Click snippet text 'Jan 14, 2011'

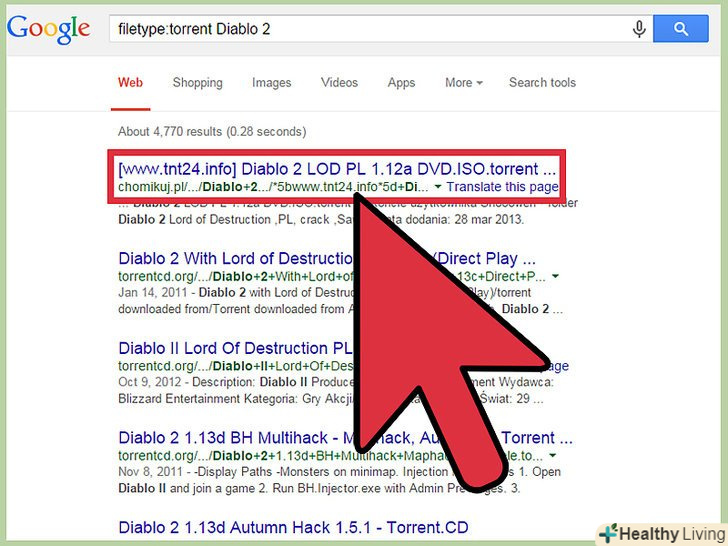(x=152, y=293)
